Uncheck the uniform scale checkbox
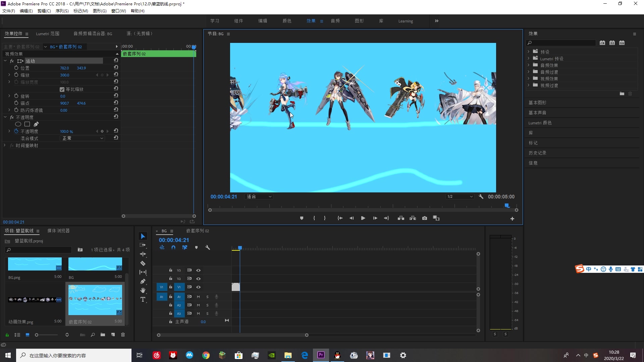This screenshot has height=362, width=644. click(62, 89)
